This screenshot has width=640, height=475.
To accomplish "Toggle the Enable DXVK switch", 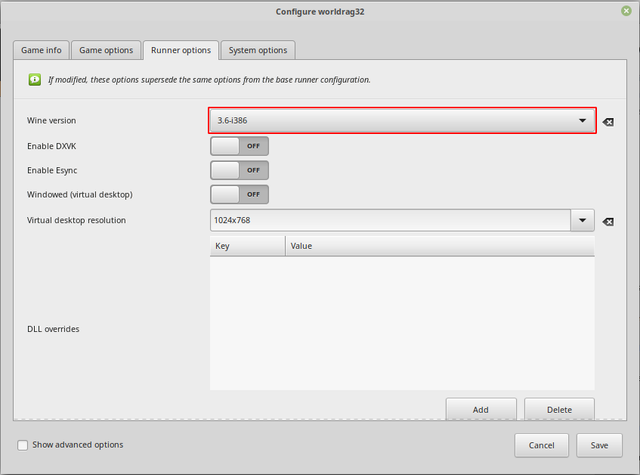I will (x=239, y=146).
